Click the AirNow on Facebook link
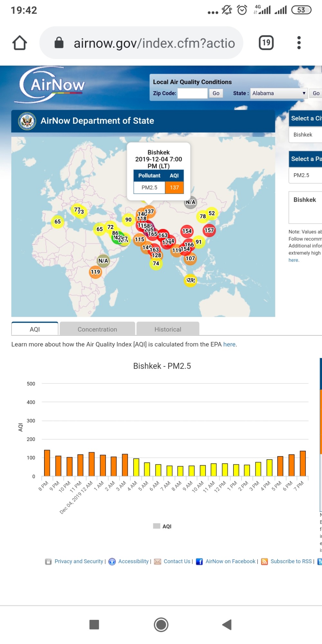 (230, 561)
